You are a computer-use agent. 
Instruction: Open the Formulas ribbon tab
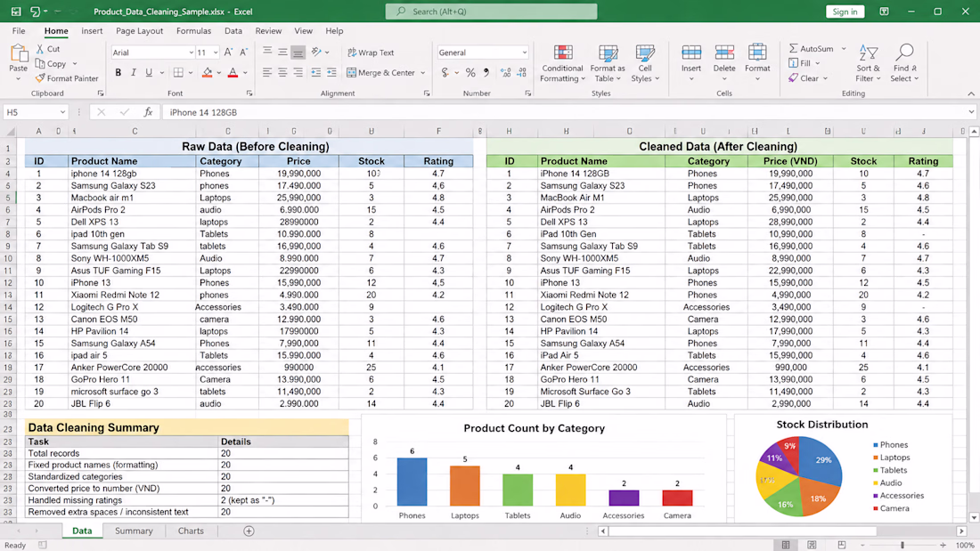(193, 30)
